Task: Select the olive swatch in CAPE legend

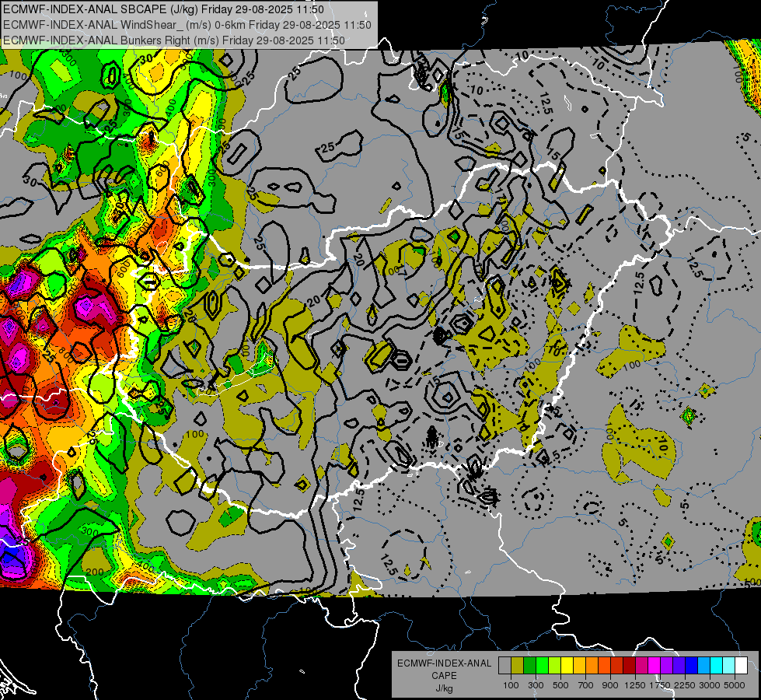Action: pyautogui.click(x=518, y=665)
